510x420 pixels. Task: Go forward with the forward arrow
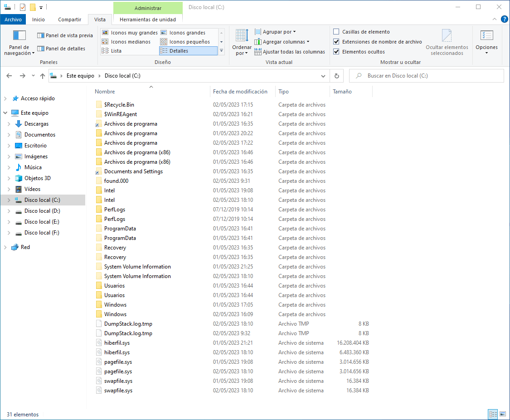(x=22, y=76)
